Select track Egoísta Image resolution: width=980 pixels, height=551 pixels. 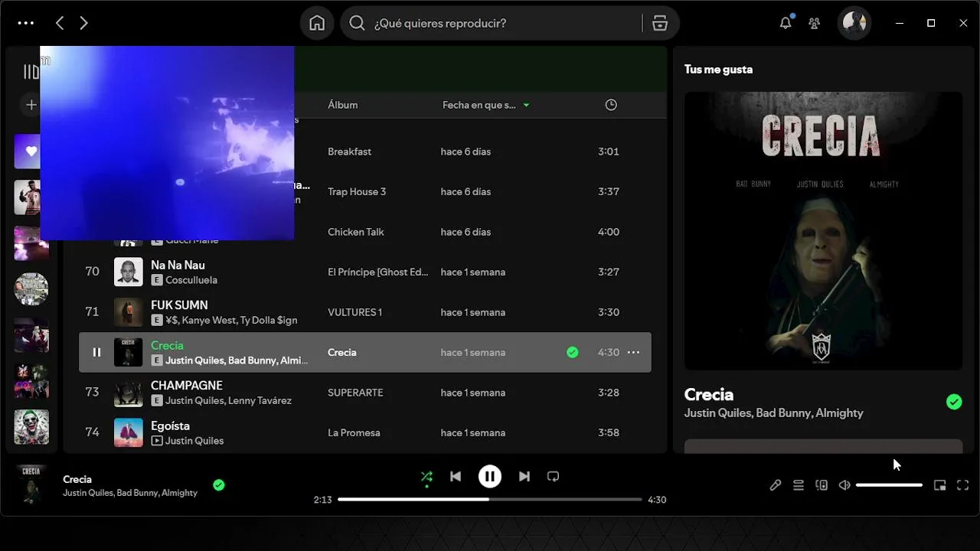170,425
